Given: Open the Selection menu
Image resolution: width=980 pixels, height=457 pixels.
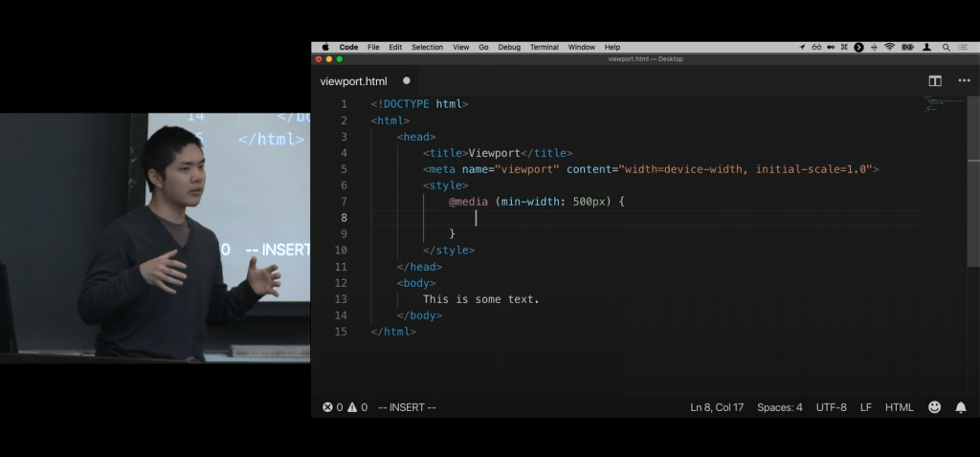Looking at the screenshot, I should (x=427, y=47).
